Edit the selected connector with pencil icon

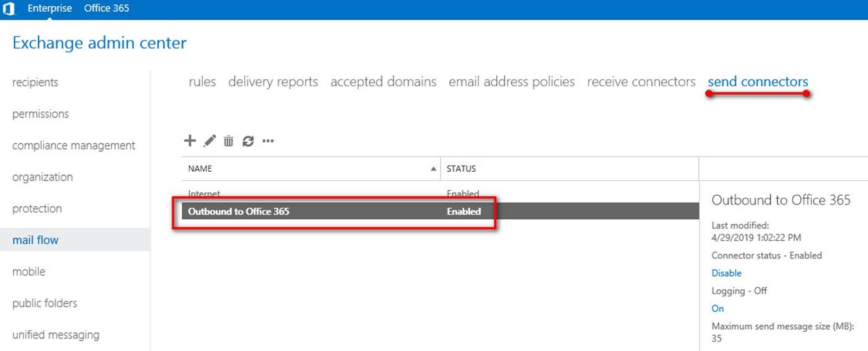click(x=210, y=141)
